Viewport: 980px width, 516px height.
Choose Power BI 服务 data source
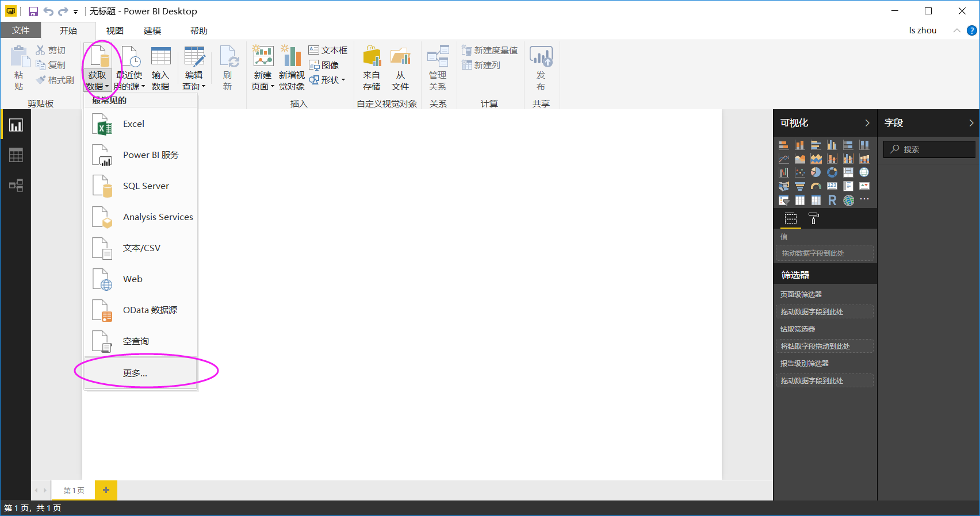pos(141,155)
